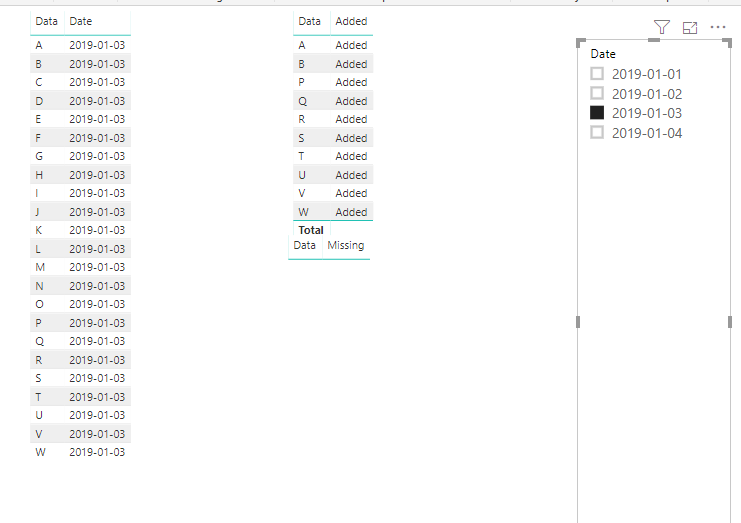The width and height of the screenshot is (741, 523).
Task: Select row H in the left date table
Action: click(80, 175)
